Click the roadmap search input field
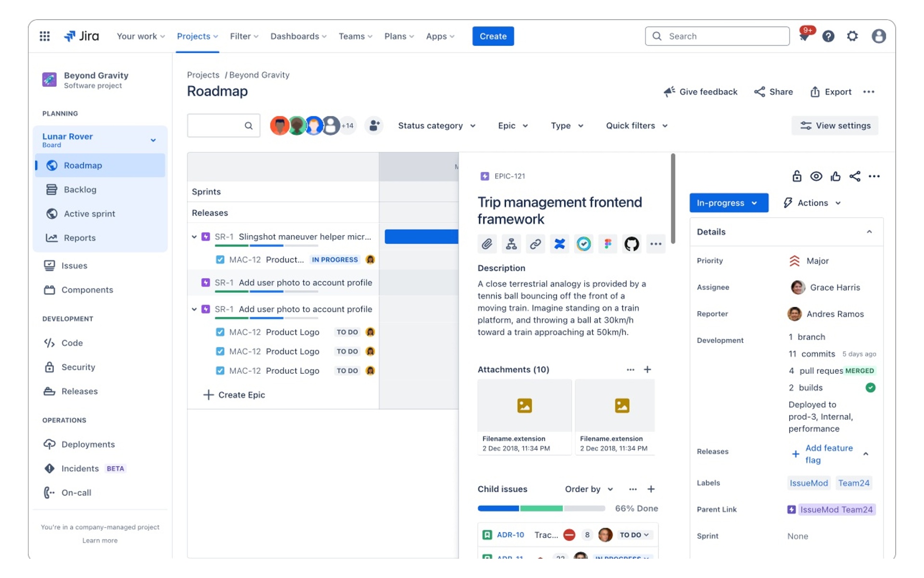Screen dimensions: 924x578 (223, 126)
